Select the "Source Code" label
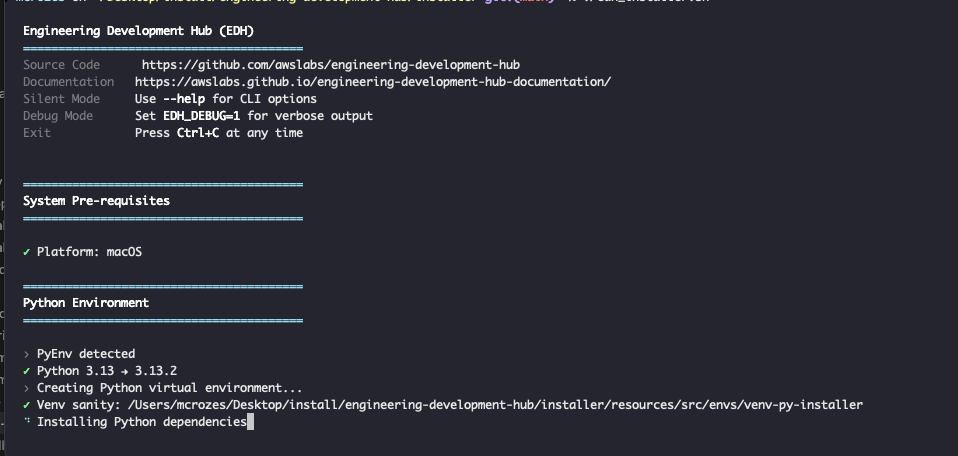Screen dimensions: 958x456 tap(61, 65)
